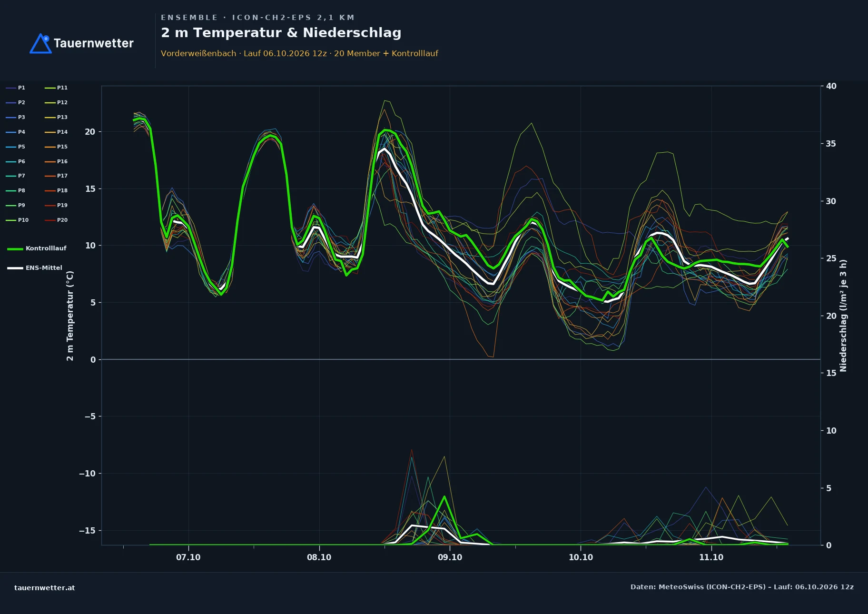This screenshot has height=614, width=868.
Task: Click the 'Niederschlag (l/m² je 3 h)' axis title
Action: [843, 316]
